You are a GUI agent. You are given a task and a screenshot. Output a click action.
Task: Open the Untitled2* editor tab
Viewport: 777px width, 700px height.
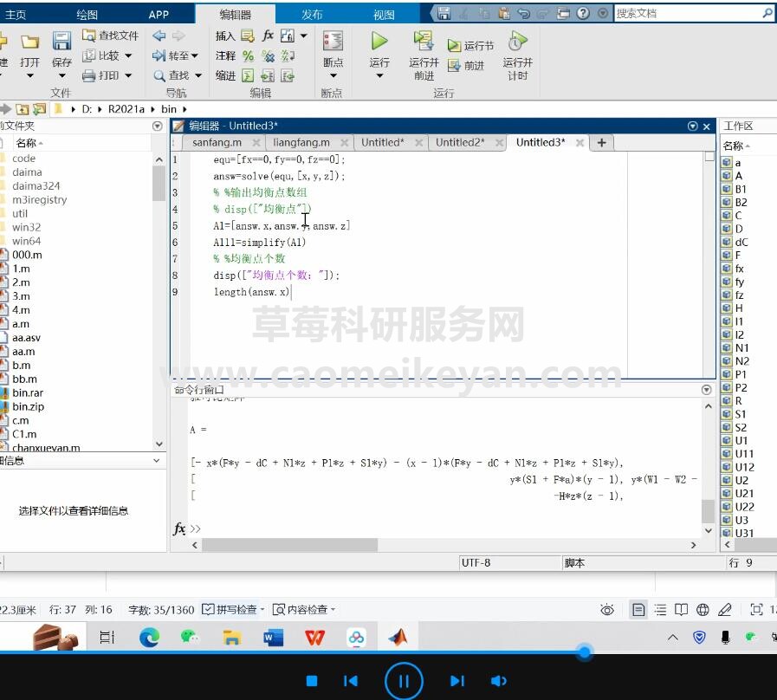460,142
